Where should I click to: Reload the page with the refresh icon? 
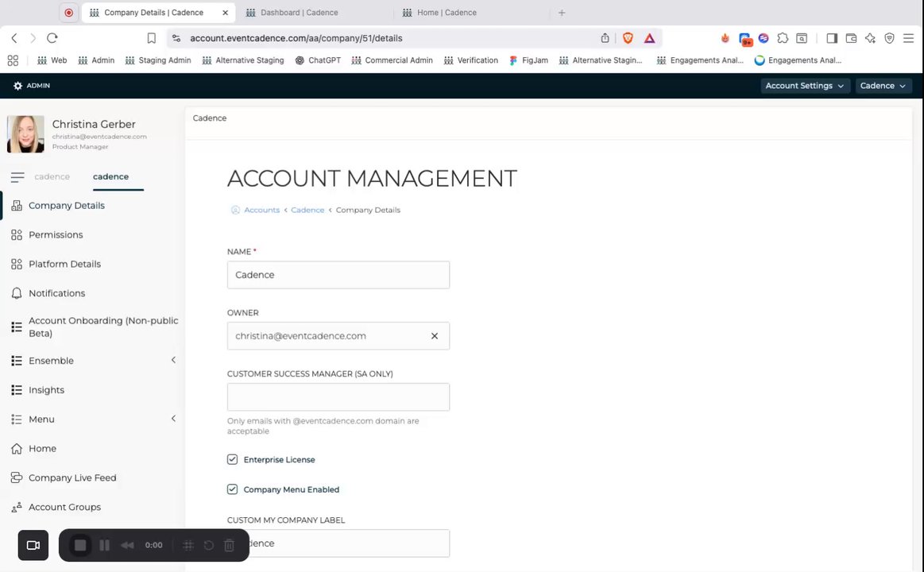(52, 38)
